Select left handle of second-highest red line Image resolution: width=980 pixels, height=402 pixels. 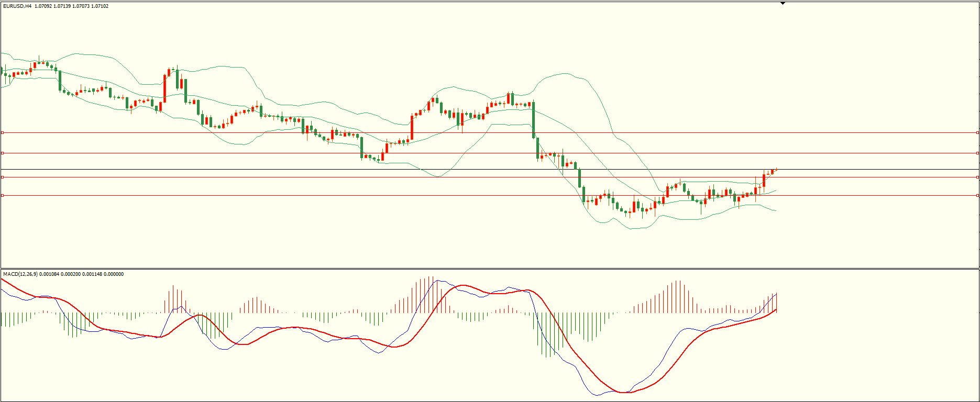2,153
